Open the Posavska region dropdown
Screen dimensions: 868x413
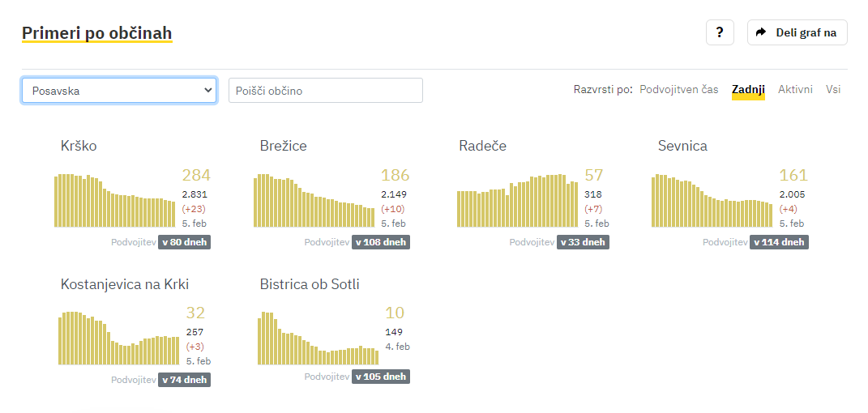point(119,90)
